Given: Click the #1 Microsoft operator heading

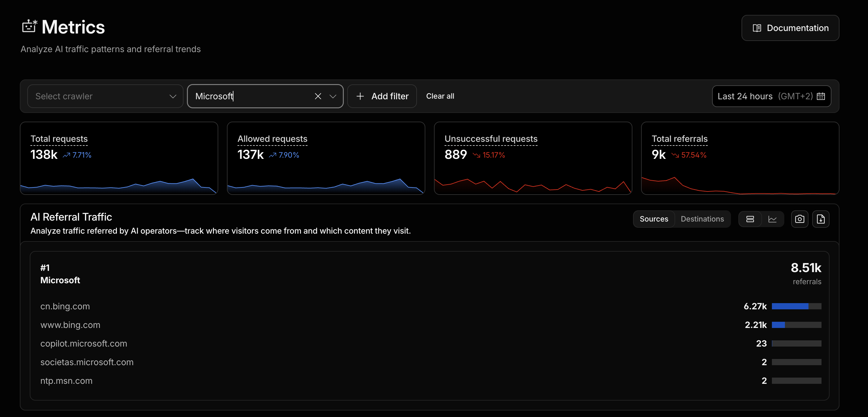Looking at the screenshot, I should tap(60, 274).
